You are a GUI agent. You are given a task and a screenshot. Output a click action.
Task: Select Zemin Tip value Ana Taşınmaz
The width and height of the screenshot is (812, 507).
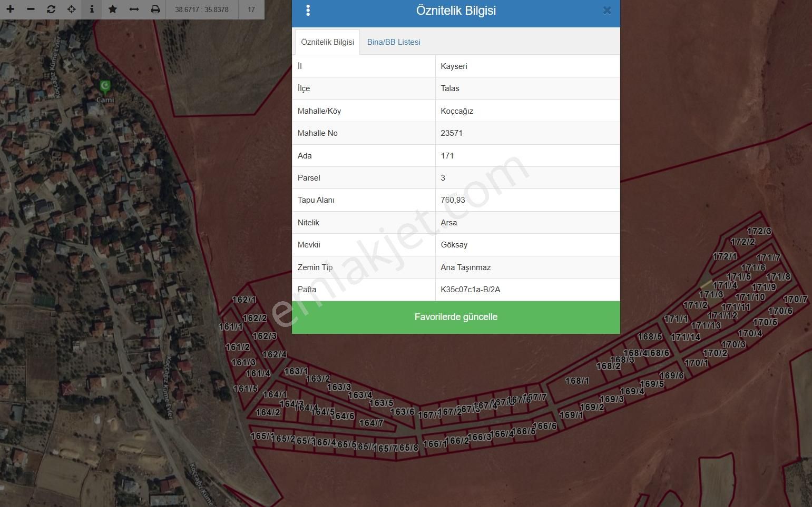tap(527, 267)
